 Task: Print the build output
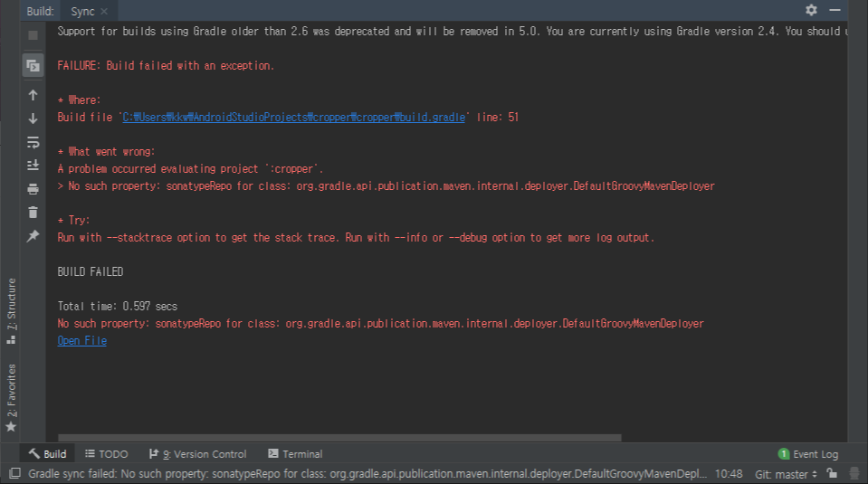(33, 189)
